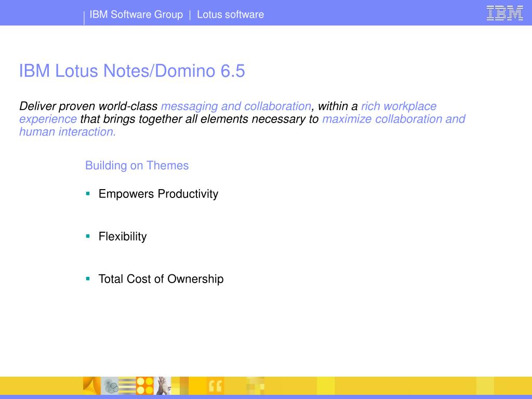This screenshot has width=532, height=399.
Task: Click the 'Lotus software' header text
Action: (230, 15)
